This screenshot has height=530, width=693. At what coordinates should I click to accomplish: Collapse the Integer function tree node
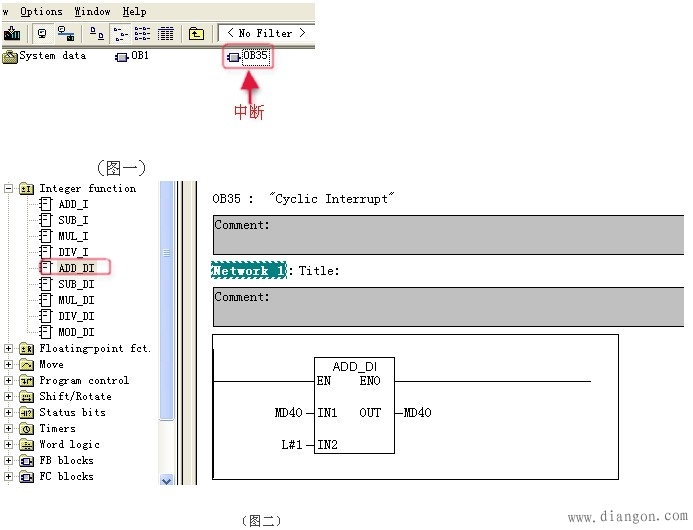(9, 188)
